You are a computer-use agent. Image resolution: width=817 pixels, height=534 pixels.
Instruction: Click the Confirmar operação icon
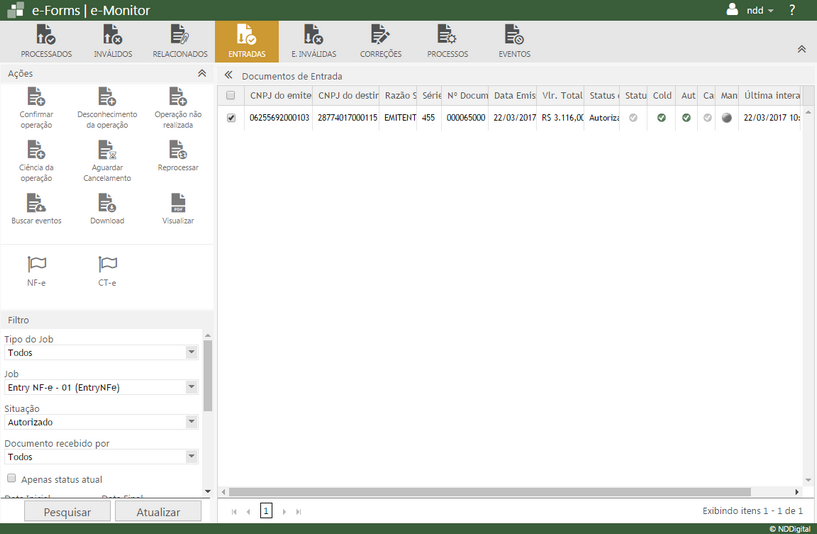coord(36,97)
